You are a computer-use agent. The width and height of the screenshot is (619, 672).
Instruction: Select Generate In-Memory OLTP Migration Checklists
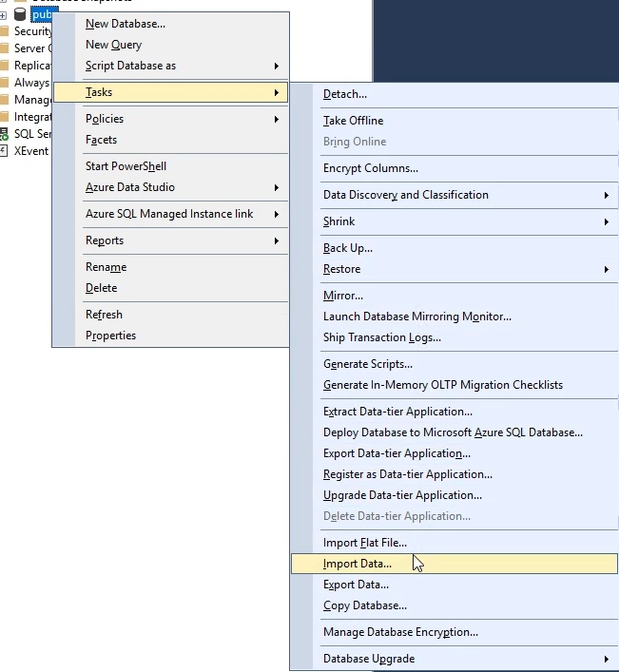pos(443,385)
